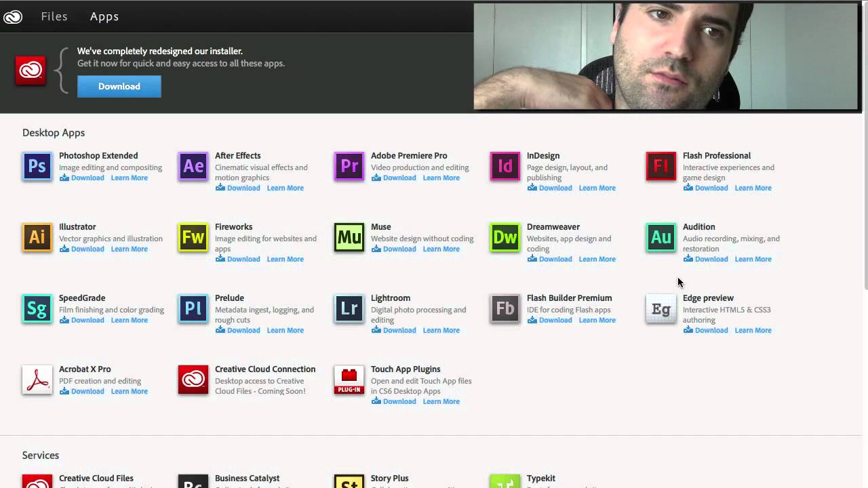
Task: Click the After Effects Ae icon
Action: (193, 166)
